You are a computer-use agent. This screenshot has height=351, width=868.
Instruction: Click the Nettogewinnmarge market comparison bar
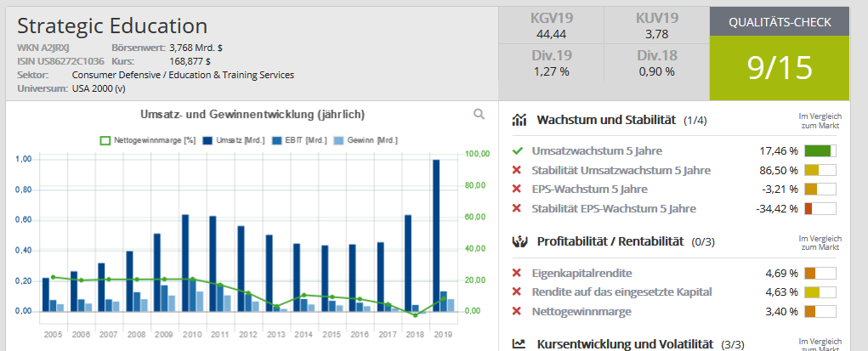820,312
